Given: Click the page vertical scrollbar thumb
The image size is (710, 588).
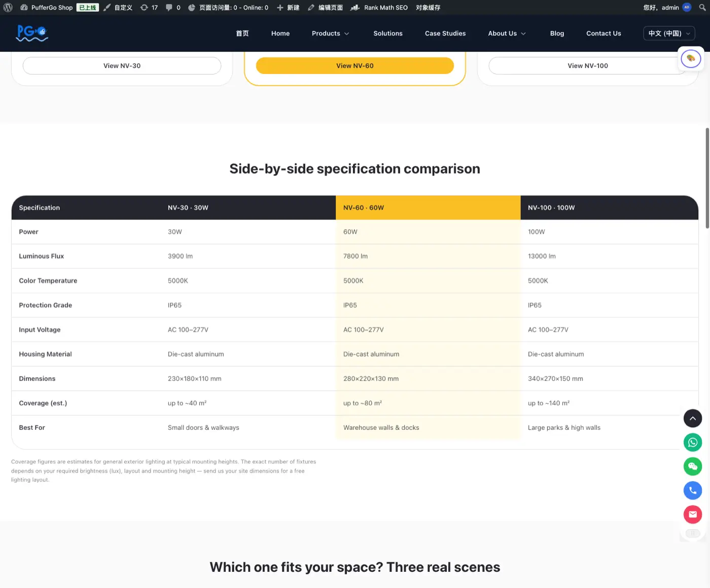Looking at the screenshot, I should (707, 177).
